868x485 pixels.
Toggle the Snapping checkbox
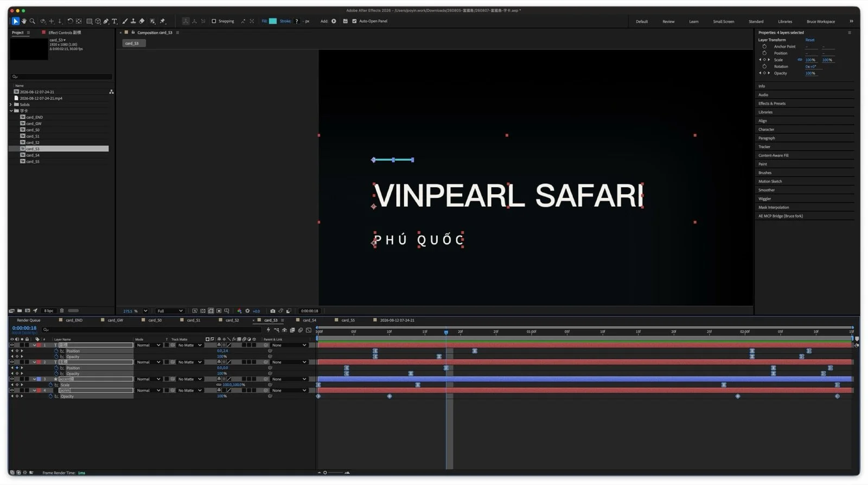214,21
